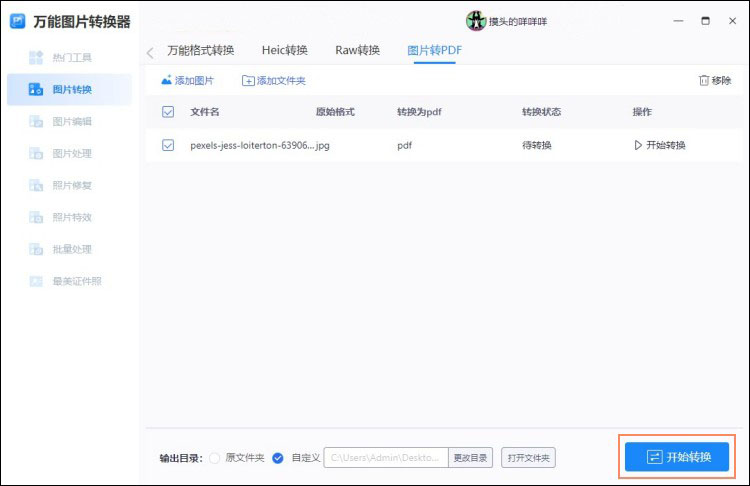The width and height of the screenshot is (750, 486).
Task: Open 图片处理 in the sidebar
Action: tap(60, 154)
